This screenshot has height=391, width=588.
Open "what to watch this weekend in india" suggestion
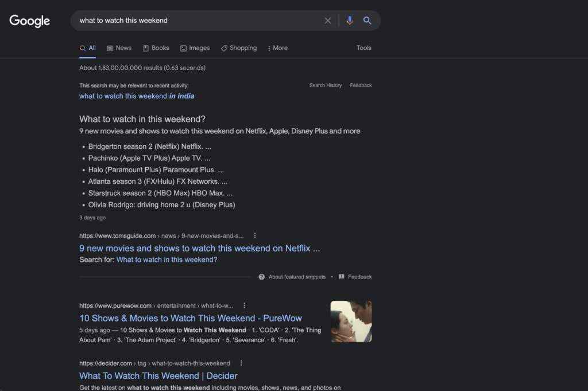point(137,96)
